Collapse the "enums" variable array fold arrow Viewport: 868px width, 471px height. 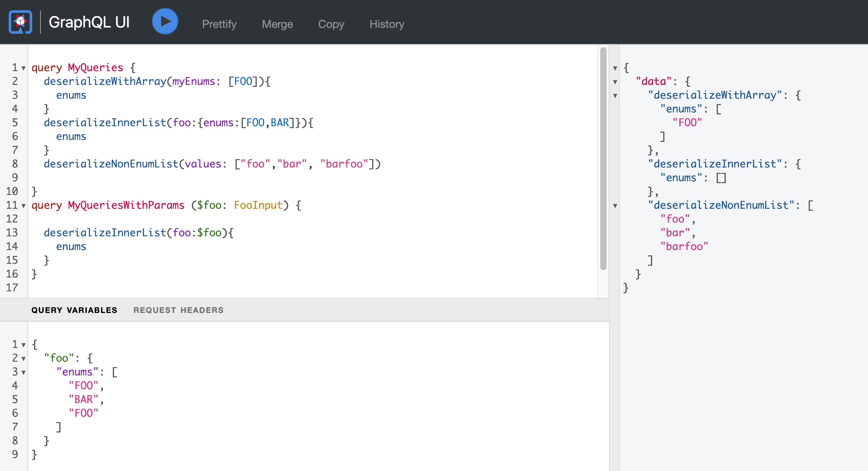point(24,373)
